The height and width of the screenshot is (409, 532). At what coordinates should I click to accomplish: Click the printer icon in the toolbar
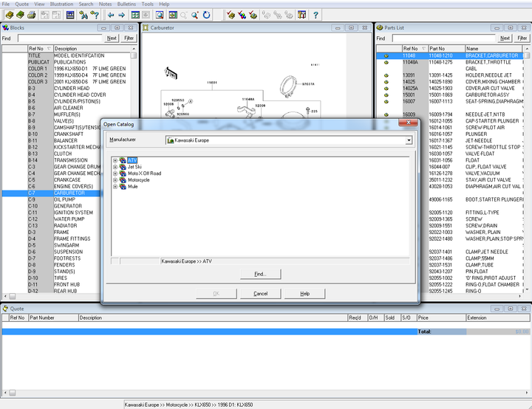31,15
